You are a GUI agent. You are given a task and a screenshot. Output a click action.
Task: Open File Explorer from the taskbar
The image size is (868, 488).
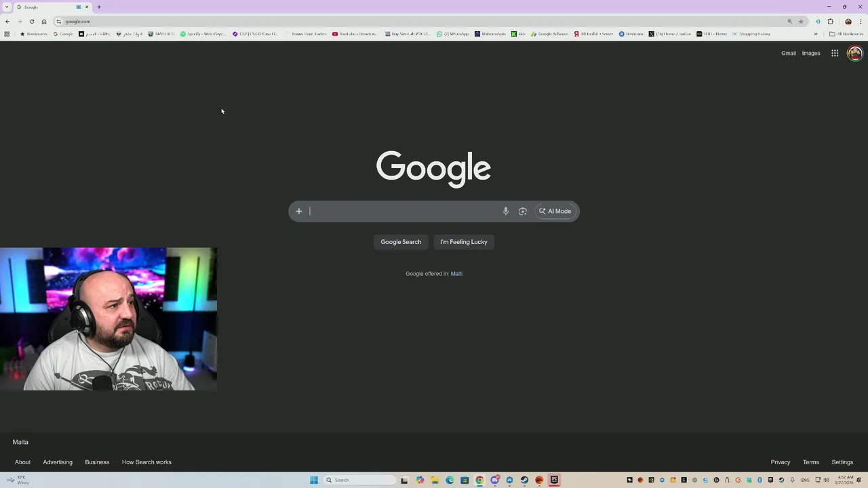[x=435, y=480]
